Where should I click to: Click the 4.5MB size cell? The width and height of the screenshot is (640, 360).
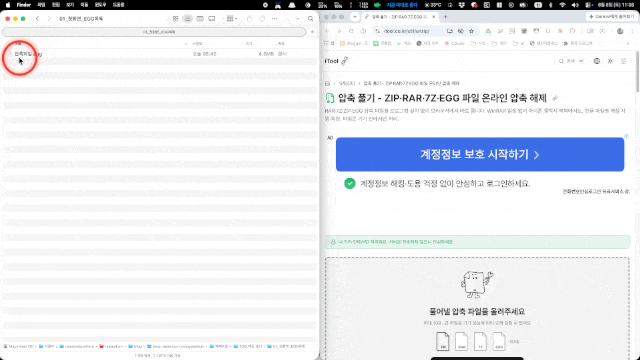coord(266,54)
